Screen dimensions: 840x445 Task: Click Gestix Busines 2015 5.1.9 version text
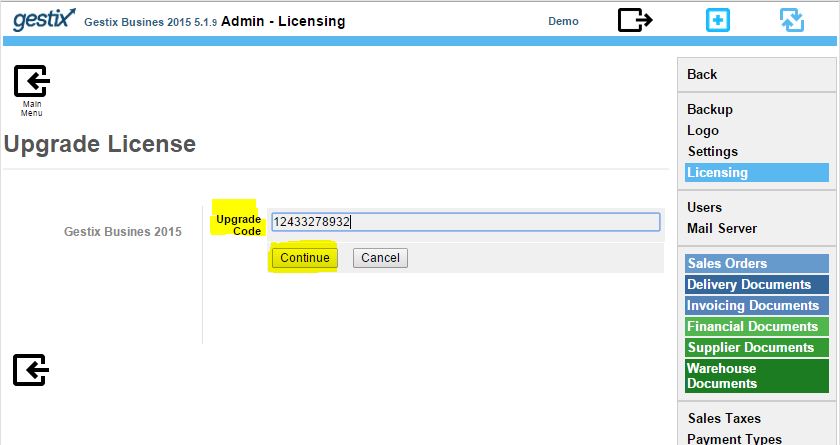tap(151, 22)
